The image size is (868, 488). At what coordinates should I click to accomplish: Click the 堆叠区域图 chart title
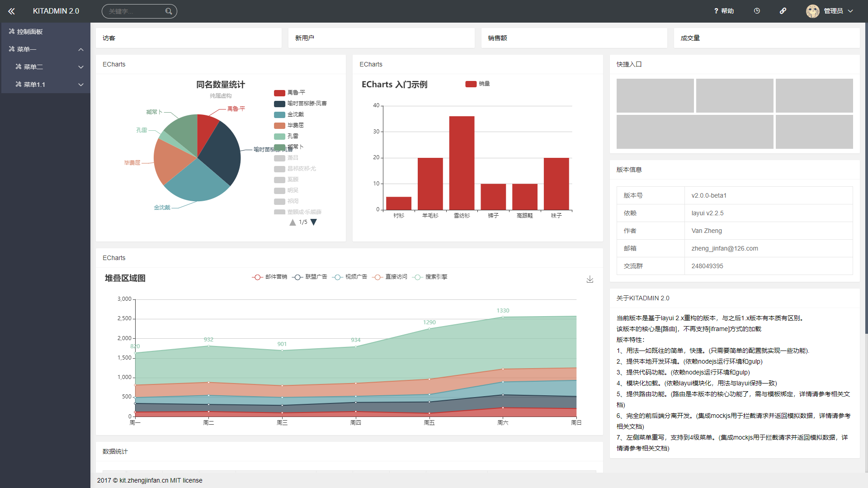coord(125,278)
